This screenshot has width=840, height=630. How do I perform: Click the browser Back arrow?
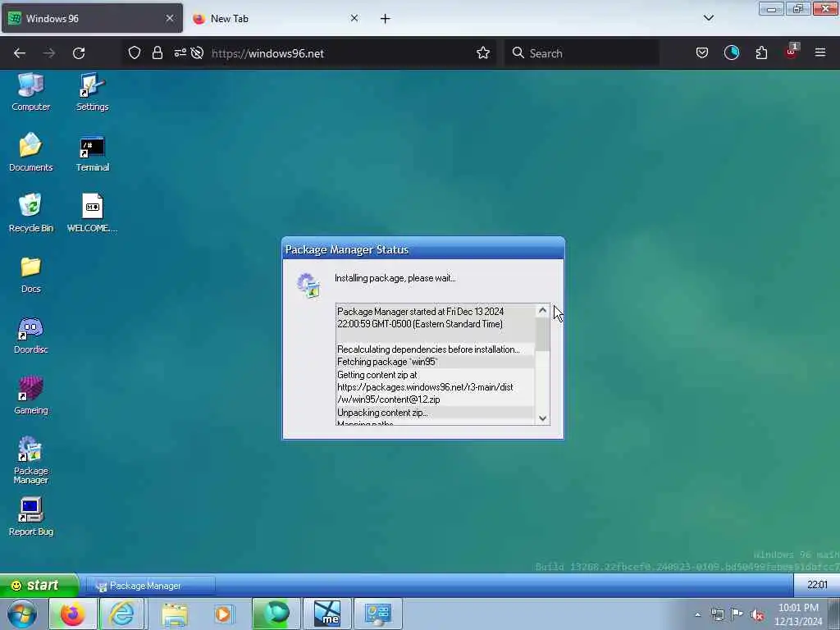click(x=20, y=53)
